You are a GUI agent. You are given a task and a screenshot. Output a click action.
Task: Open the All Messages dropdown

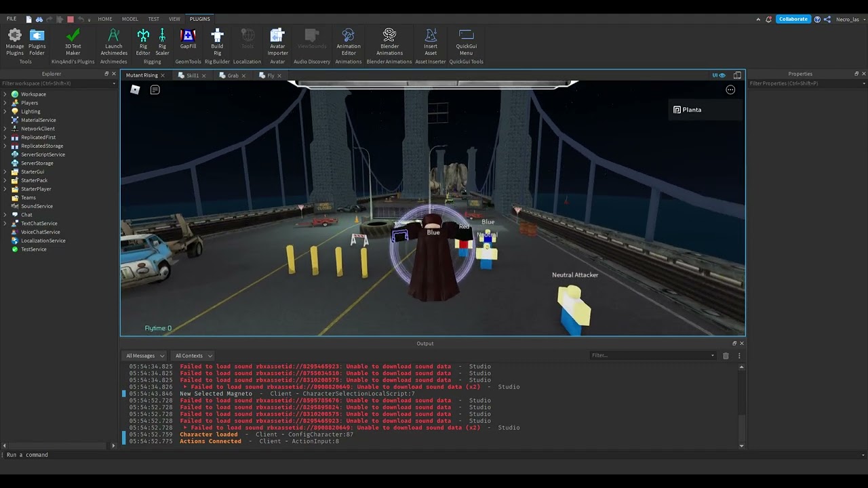click(x=142, y=355)
